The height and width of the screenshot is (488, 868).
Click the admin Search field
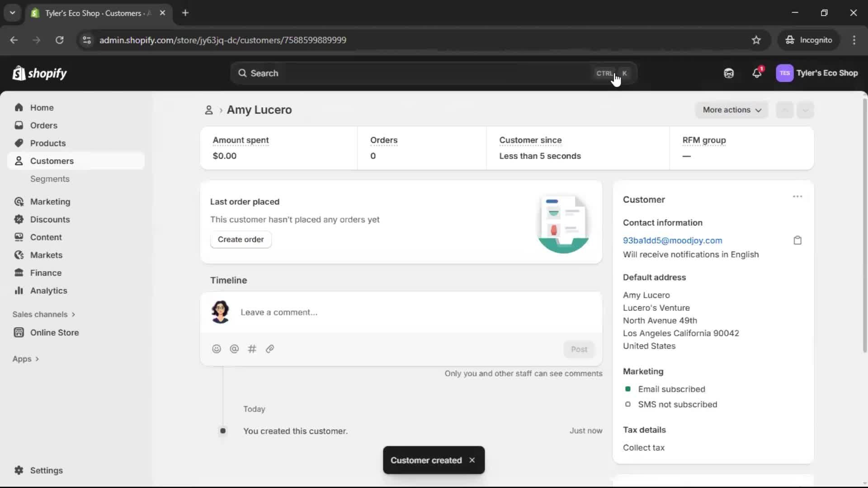point(407,73)
